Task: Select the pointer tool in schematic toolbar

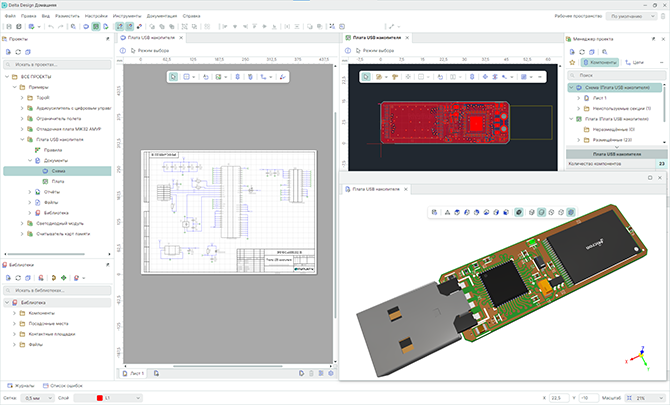Action: 172,76
